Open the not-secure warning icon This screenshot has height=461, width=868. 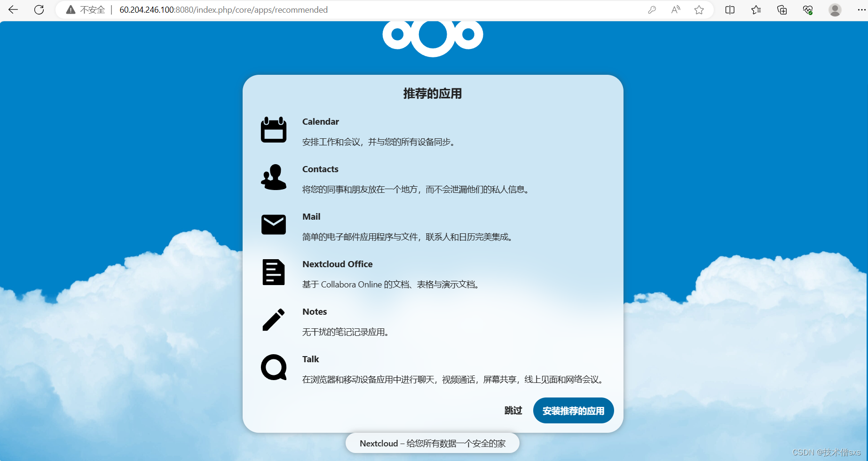click(x=71, y=9)
